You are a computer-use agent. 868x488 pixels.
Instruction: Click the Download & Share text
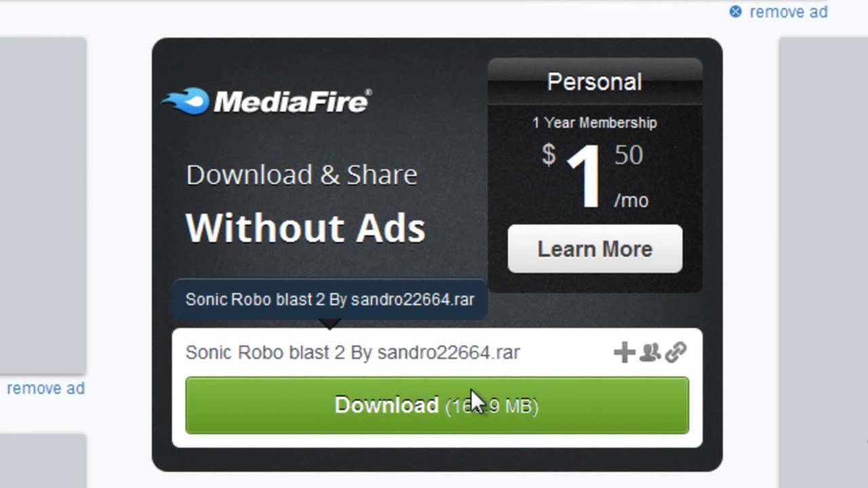pos(302,175)
